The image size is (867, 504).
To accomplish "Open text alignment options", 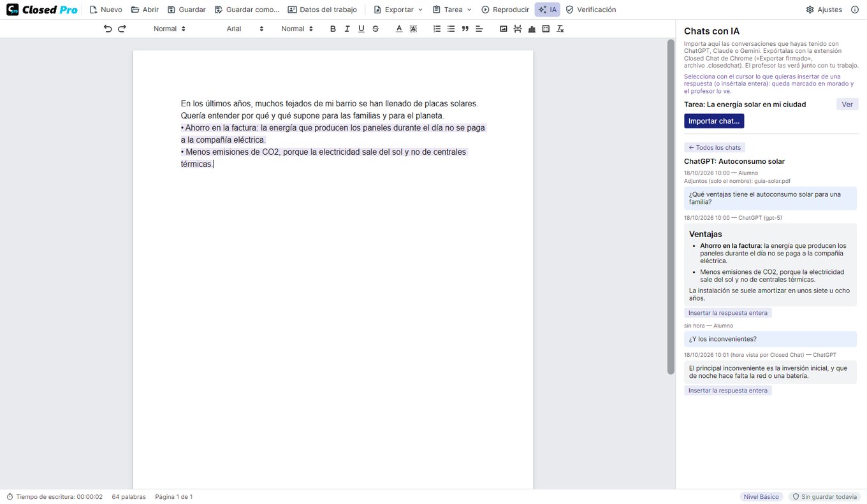I will click(x=479, y=29).
